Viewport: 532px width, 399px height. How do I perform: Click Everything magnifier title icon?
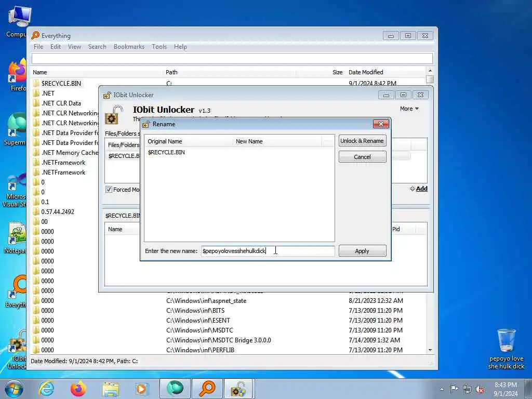pos(35,35)
